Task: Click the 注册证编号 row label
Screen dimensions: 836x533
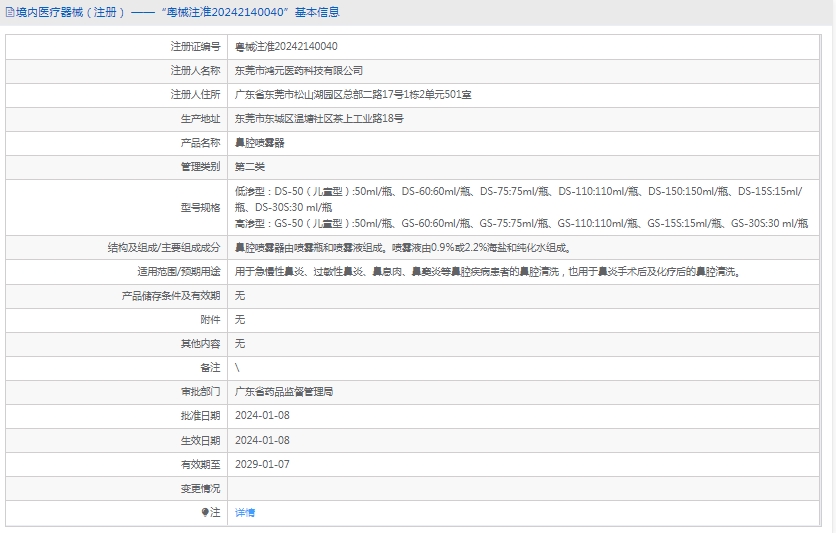Action: coord(195,47)
